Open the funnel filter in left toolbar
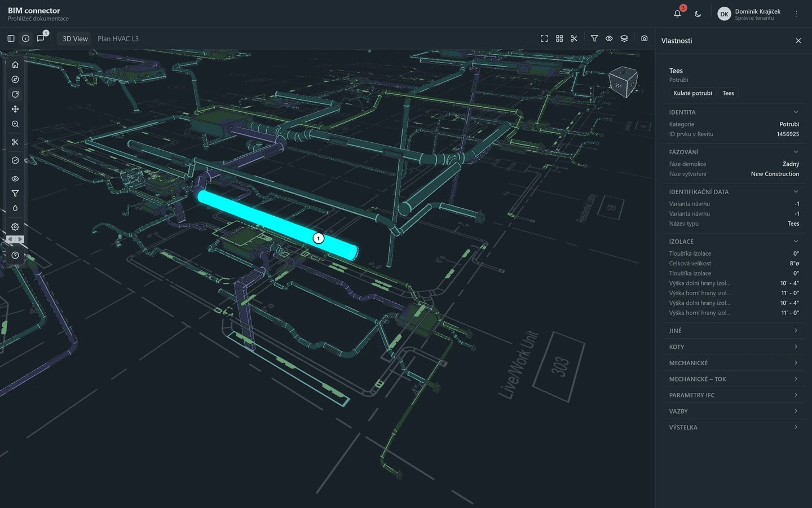The width and height of the screenshot is (812, 508). 15,194
